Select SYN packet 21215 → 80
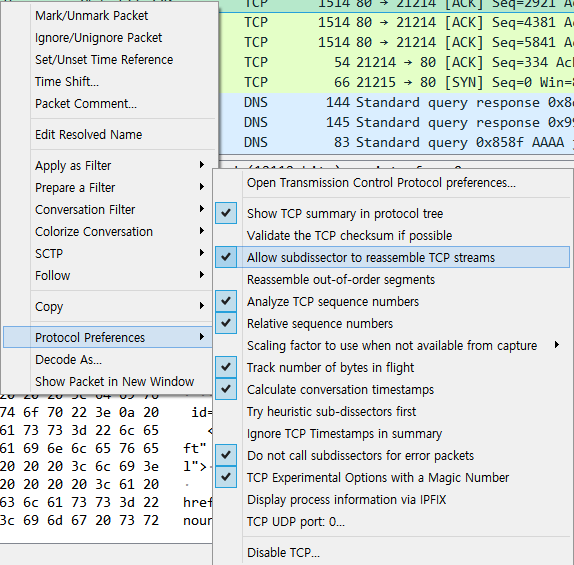 pyautogui.click(x=396, y=82)
